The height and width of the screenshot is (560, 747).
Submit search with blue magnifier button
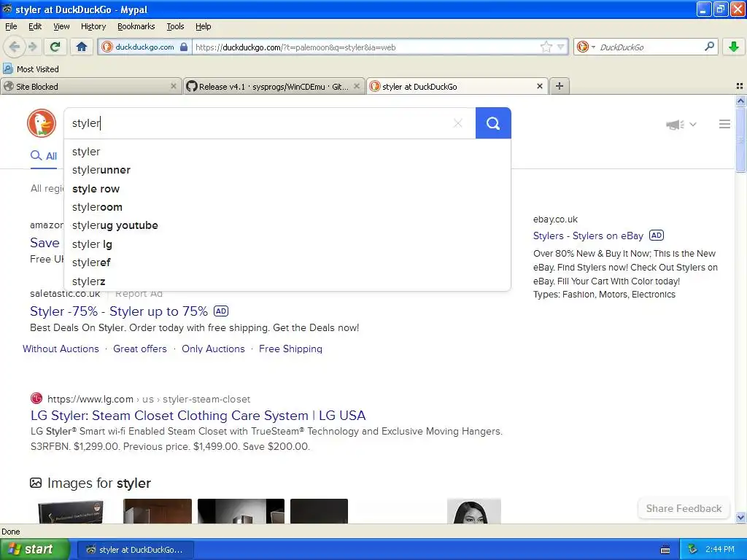click(493, 123)
